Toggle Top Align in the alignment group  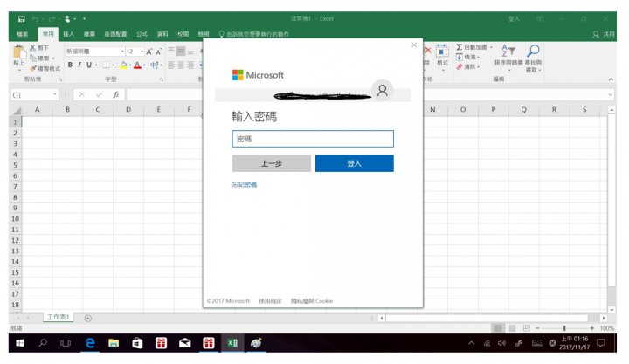tap(171, 52)
